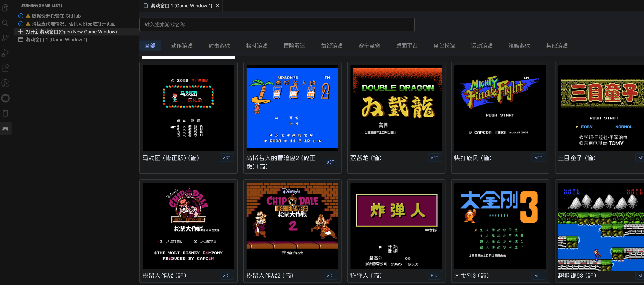Open the Extensions view icon
The width and height of the screenshot is (644, 285).
point(6,68)
